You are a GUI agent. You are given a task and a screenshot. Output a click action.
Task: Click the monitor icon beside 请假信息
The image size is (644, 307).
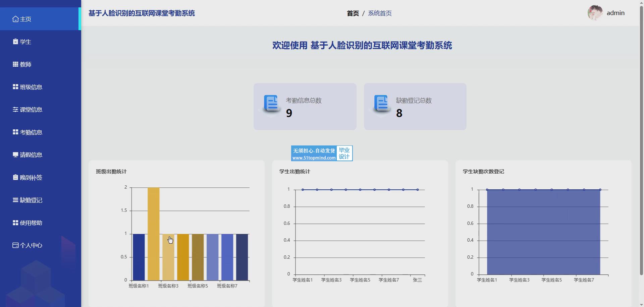(x=15, y=155)
